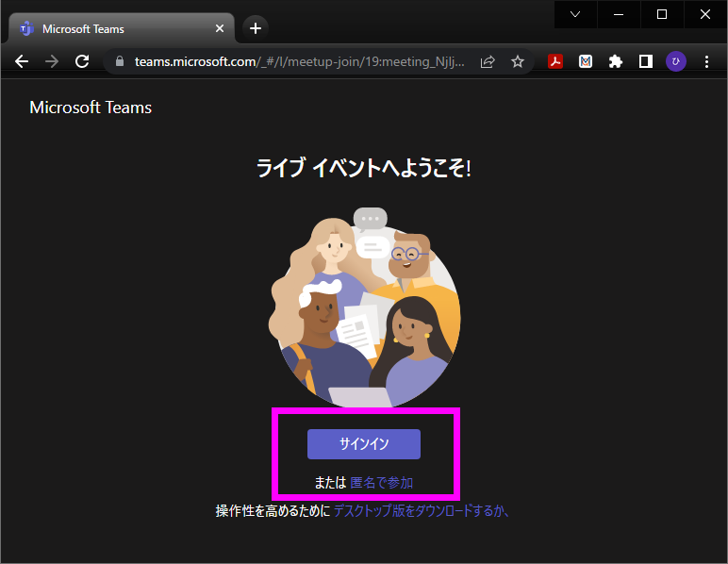Reload the Teams page

pyautogui.click(x=82, y=61)
